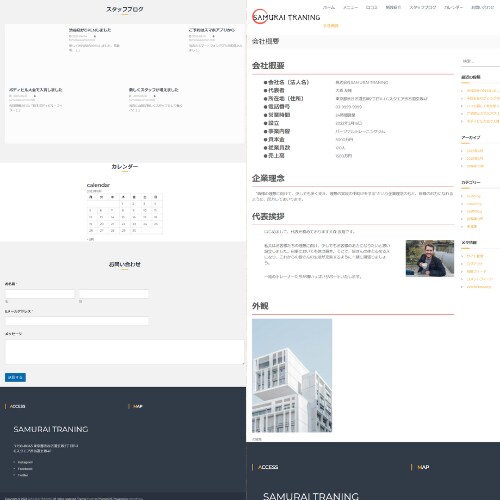Click the second お名前 input field

[114, 294]
